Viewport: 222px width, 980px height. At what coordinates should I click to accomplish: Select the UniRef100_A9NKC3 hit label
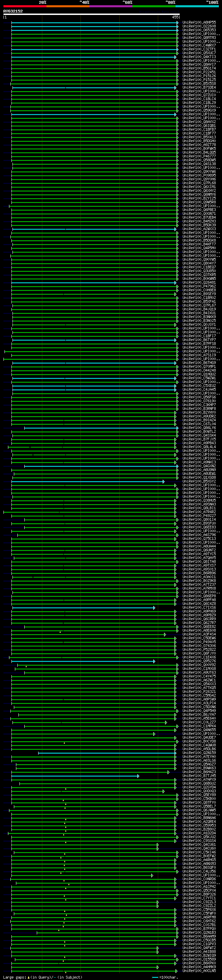point(199,462)
